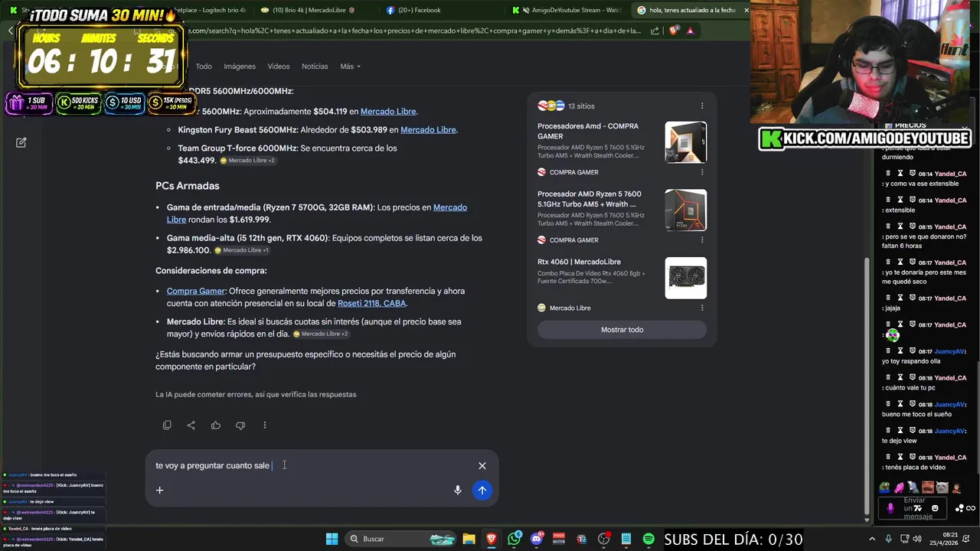Image resolution: width=980 pixels, height=551 pixels.
Task: Switch to the Imágenes search tab
Action: coord(240,67)
